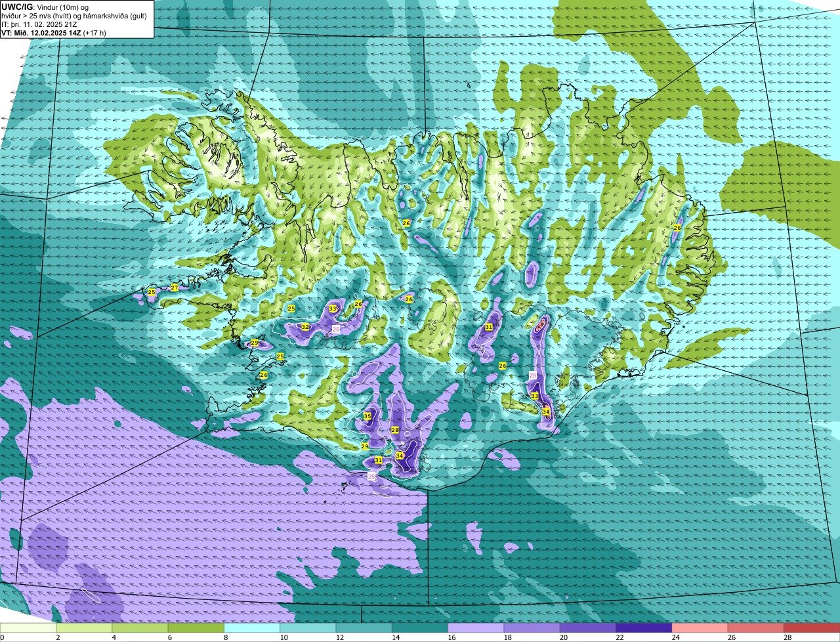Viewport: 840px width, 642px height.
Task: Click the yellow gust marker labeled 32
Action: pyautogui.click(x=305, y=327)
